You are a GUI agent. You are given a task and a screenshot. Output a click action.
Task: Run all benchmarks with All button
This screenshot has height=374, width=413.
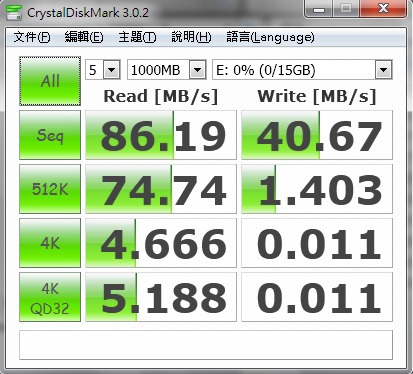(50, 81)
